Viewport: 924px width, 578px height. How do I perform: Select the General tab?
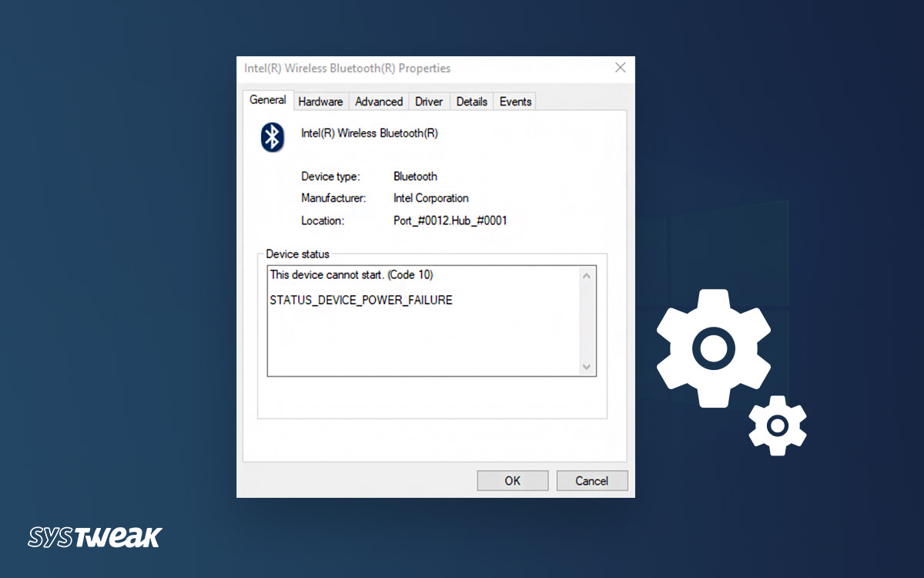pos(267,99)
